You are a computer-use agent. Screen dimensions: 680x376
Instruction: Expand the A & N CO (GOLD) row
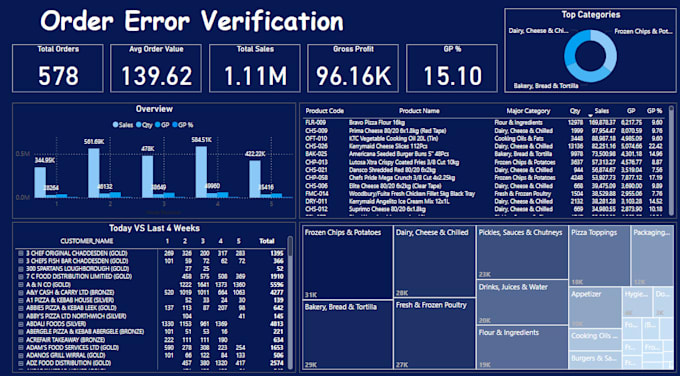click(20, 285)
